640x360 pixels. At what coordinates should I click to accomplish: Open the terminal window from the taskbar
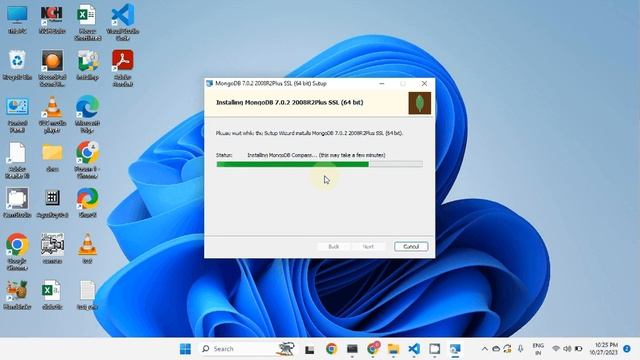352,349
